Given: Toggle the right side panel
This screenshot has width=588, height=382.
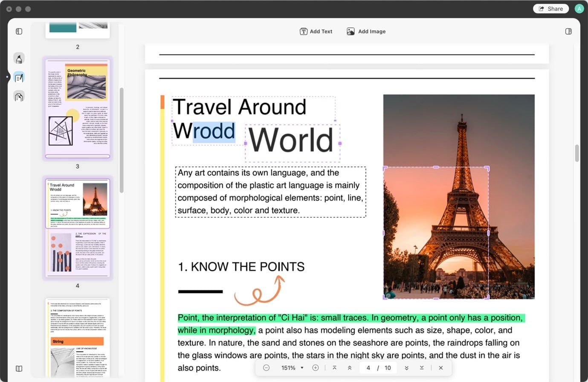Looking at the screenshot, I should click(568, 31).
